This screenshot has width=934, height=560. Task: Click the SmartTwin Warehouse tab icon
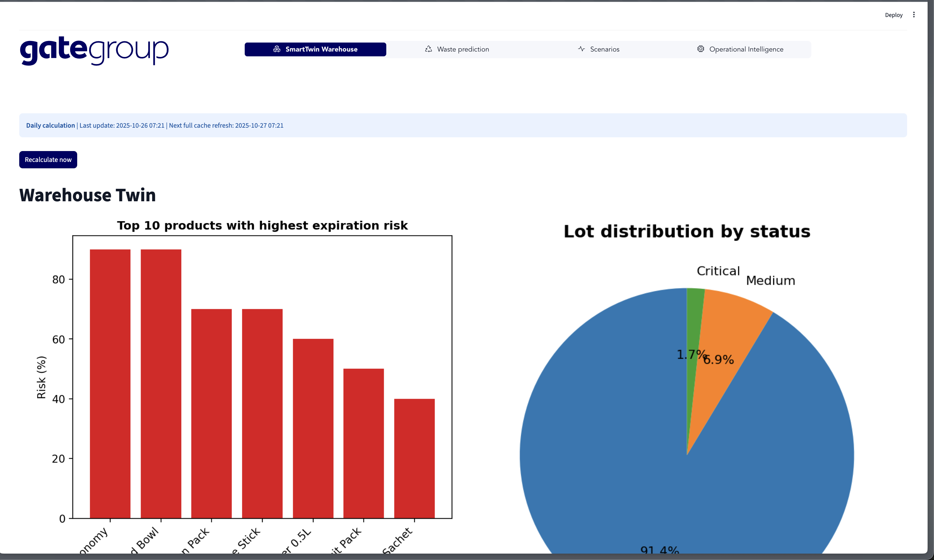(x=277, y=49)
